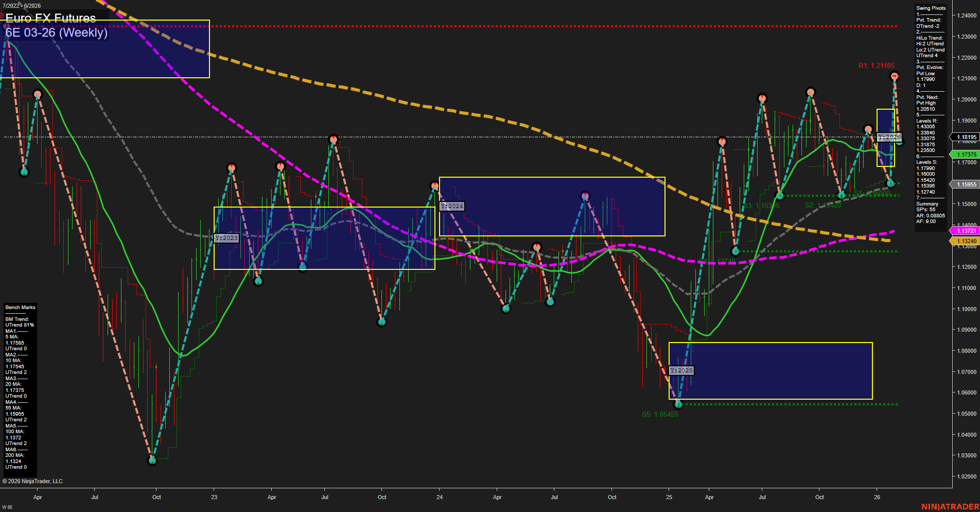
Task: Expand the Swing Pivots summary panel
Action: [930, 8]
